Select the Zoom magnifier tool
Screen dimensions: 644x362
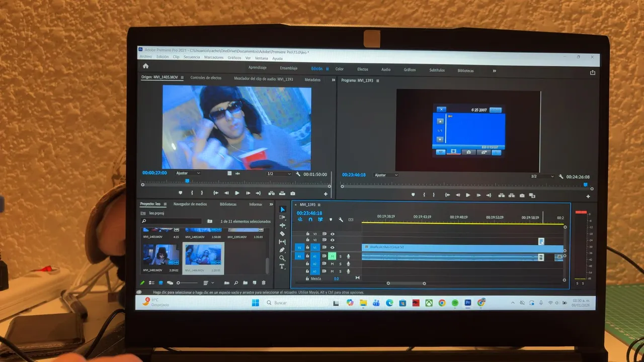tap(282, 258)
